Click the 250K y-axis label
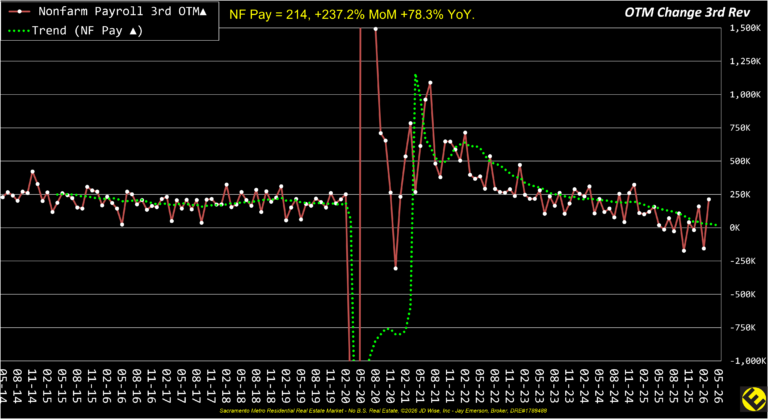 pos(740,195)
